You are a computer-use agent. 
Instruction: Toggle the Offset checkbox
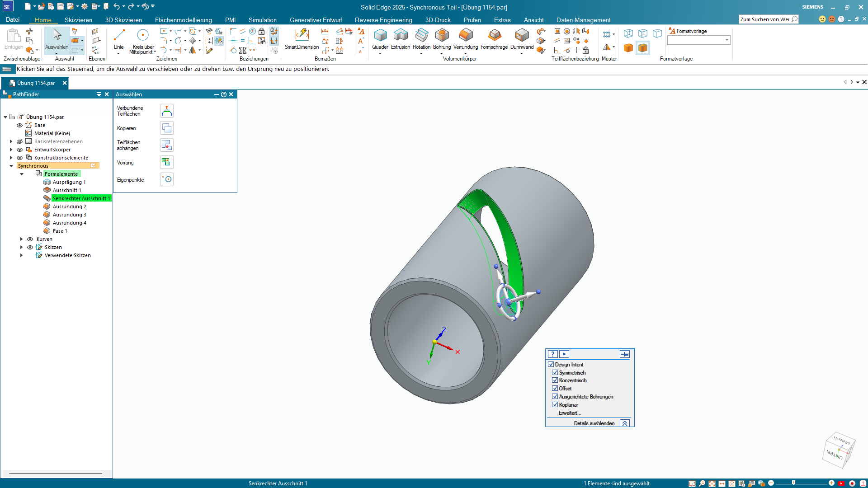point(555,388)
